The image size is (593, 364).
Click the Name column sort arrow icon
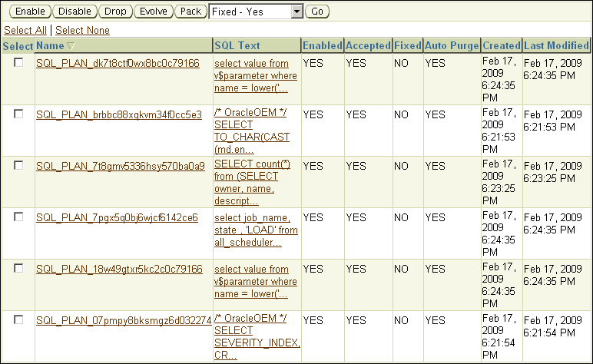click(x=71, y=46)
